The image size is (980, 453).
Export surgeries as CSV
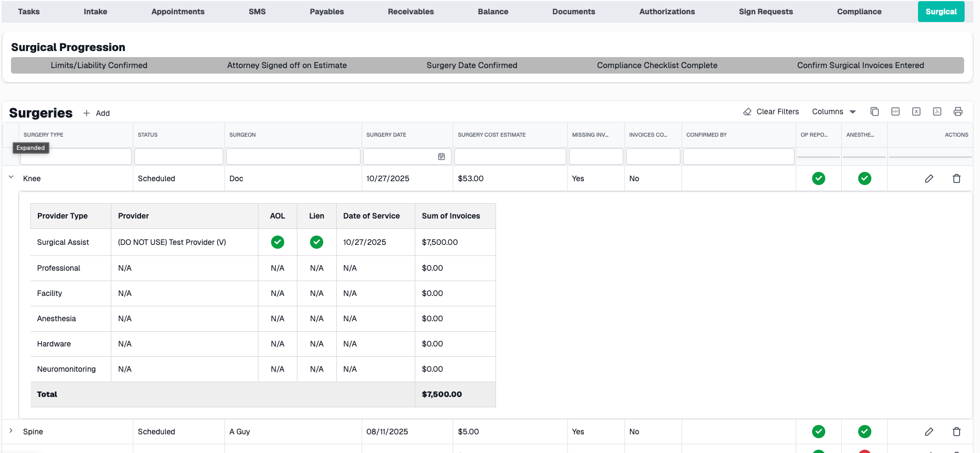pyautogui.click(x=895, y=111)
